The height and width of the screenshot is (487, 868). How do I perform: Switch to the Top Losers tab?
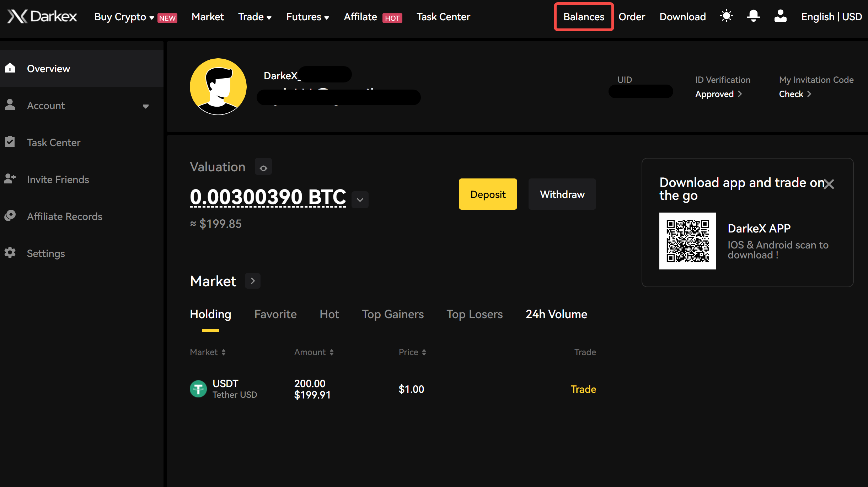[x=475, y=314]
